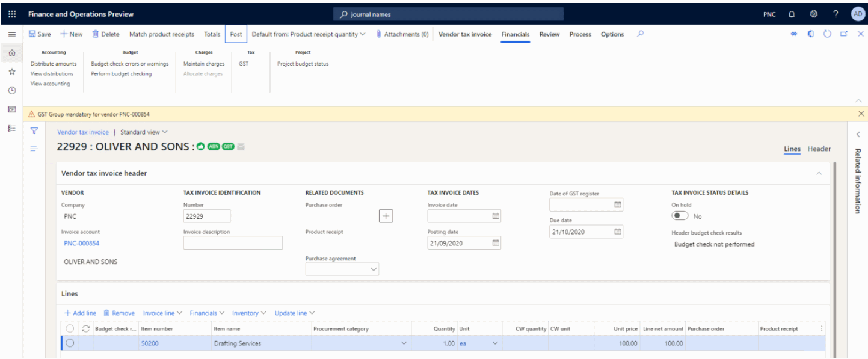868x359 pixels.
Task: Open the help question mark
Action: click(836, 14)
